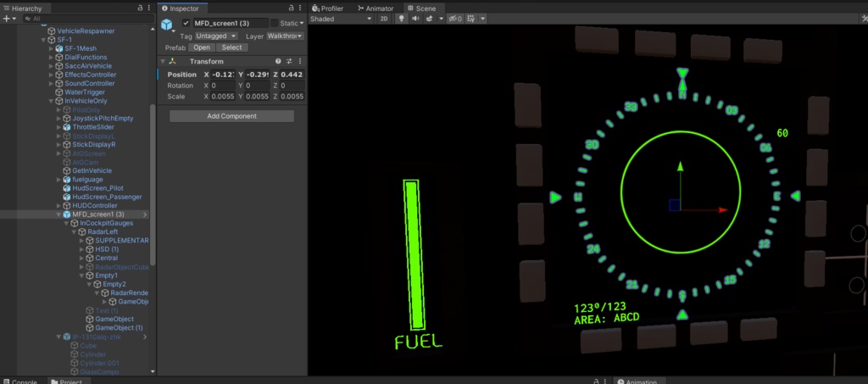Open the scene effects dropdown arrow
This screenshot has height=384, width=868.
click(x=441, y=19)
